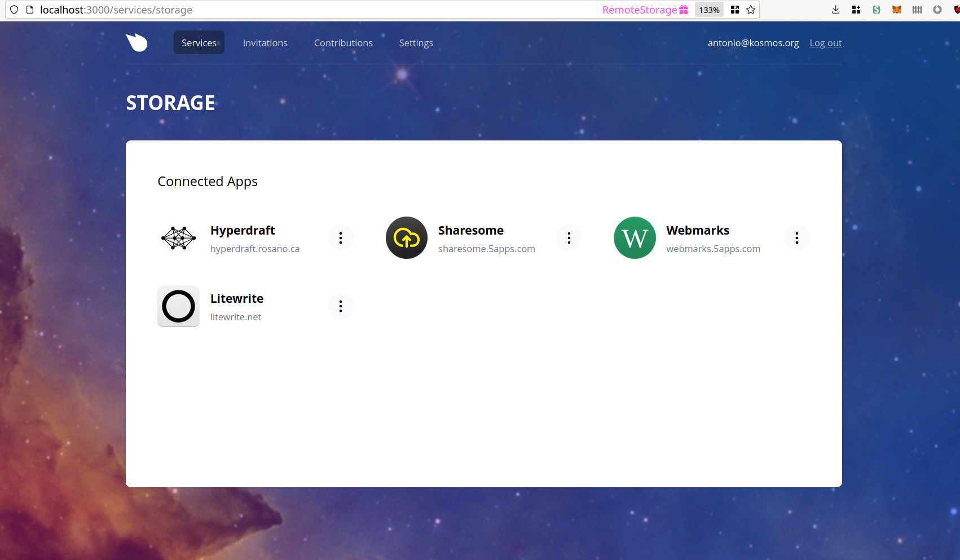Click the tracking protection shield icon
This screenshot has height=560, width=960.
[x=14, y=10]
